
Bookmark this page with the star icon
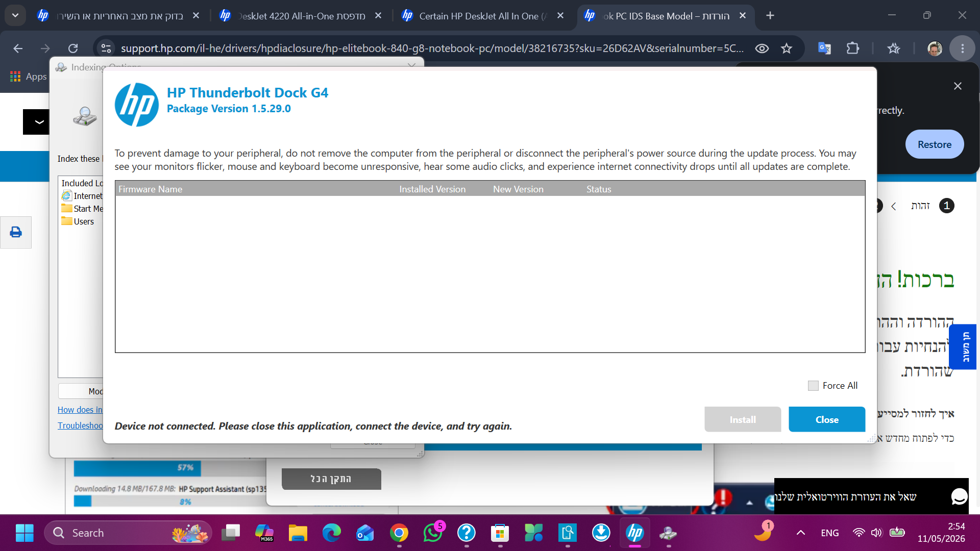786,48
